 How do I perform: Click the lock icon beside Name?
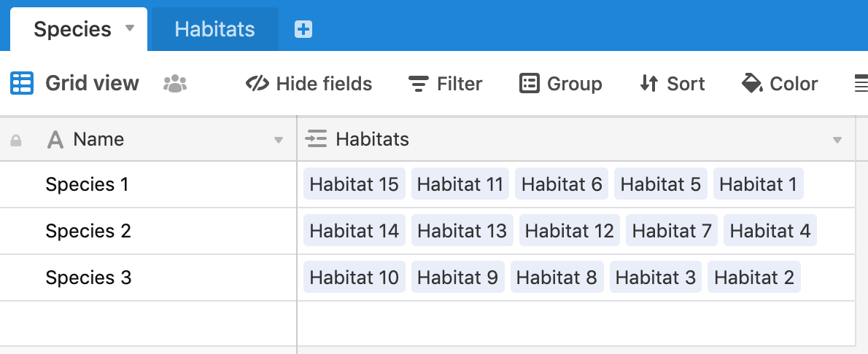point(16,141)
